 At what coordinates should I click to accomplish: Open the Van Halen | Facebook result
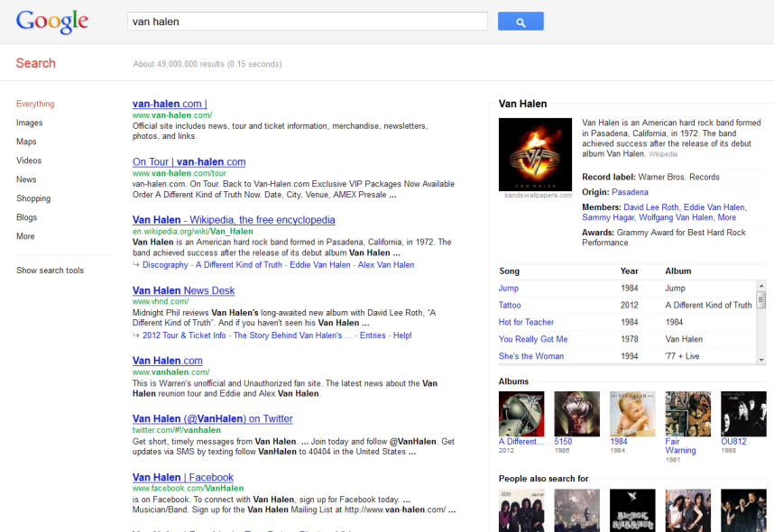182,477
